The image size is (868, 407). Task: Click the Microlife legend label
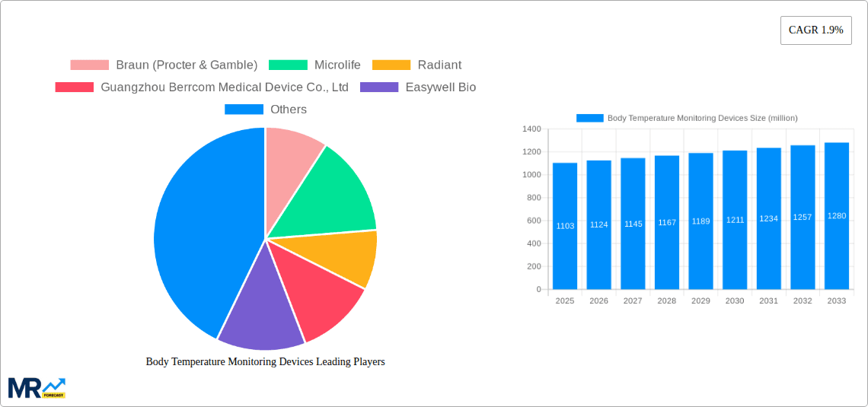(337, 65)
